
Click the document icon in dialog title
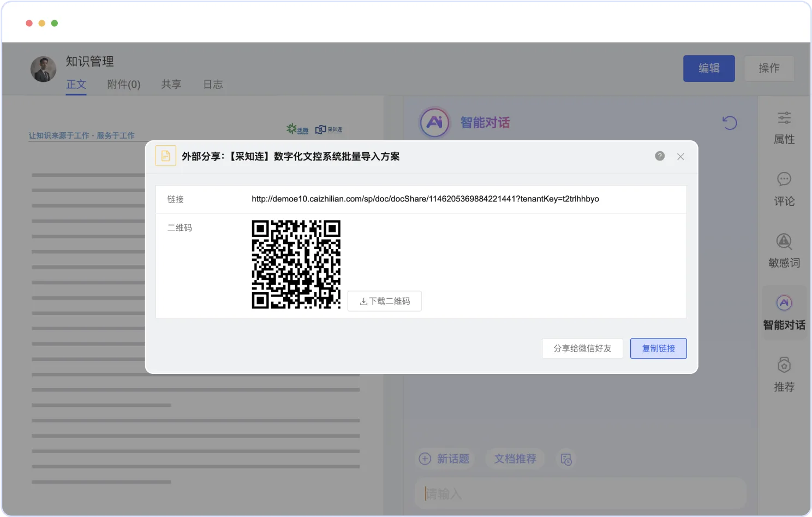click(x=166, y=156)
